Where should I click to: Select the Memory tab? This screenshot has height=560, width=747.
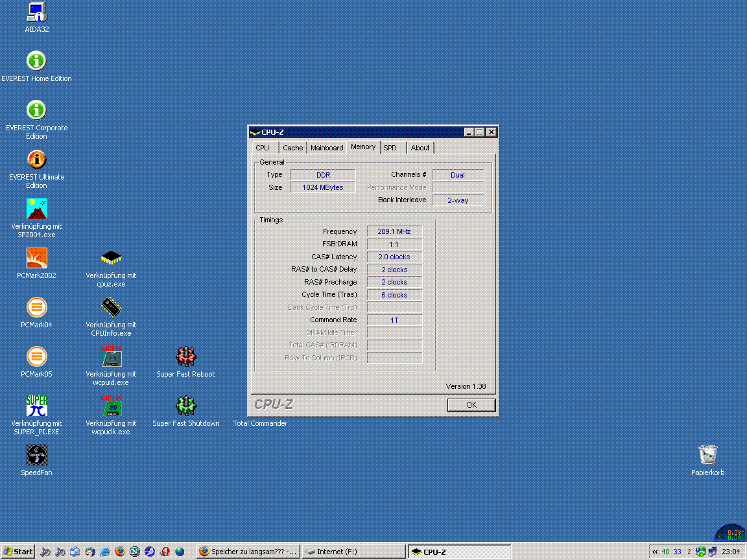coord(364,146)
